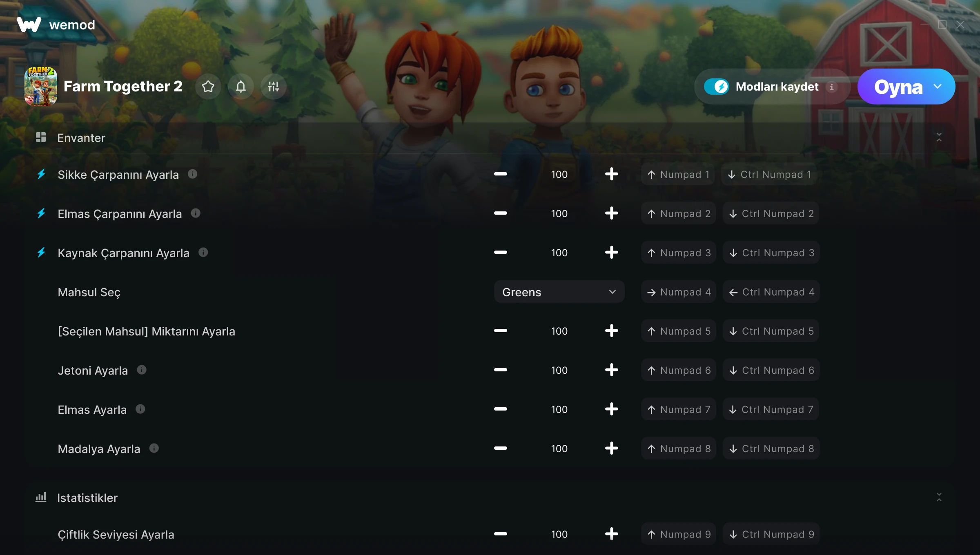This screenshot has width=980, height=555.
Task: Decrease Çiftlik Seviyesi Ayarla with minus
Action: point(500,534)
